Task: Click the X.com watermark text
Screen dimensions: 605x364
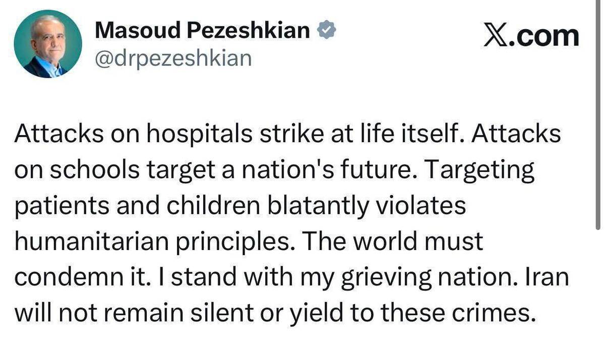Action: (x=532, y=35)
